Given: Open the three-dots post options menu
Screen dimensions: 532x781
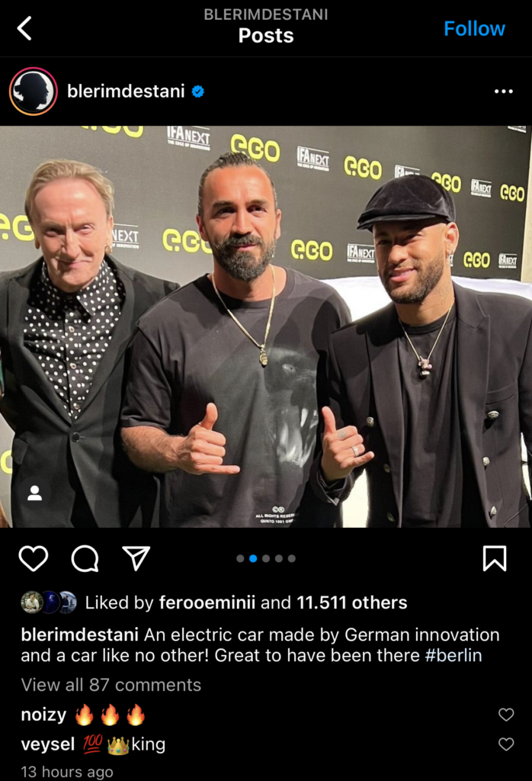Looking at the screenshot, I should [x=503, y=92].
